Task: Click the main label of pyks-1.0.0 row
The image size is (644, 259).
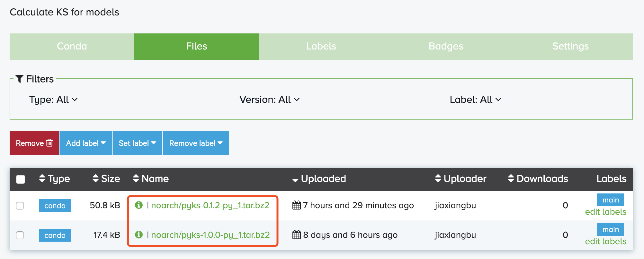Action: tap(611, 229)
